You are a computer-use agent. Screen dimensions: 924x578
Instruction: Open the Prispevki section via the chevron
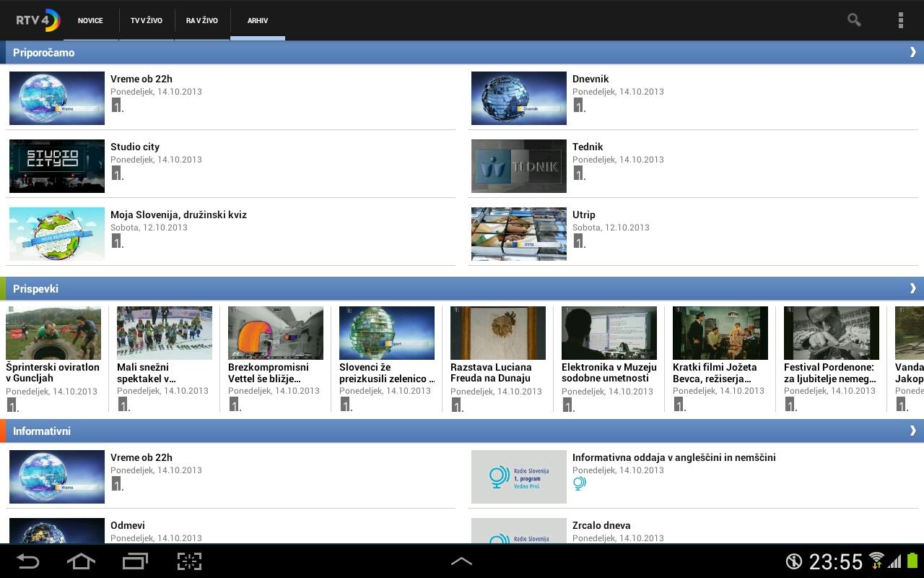click(912, 288)
